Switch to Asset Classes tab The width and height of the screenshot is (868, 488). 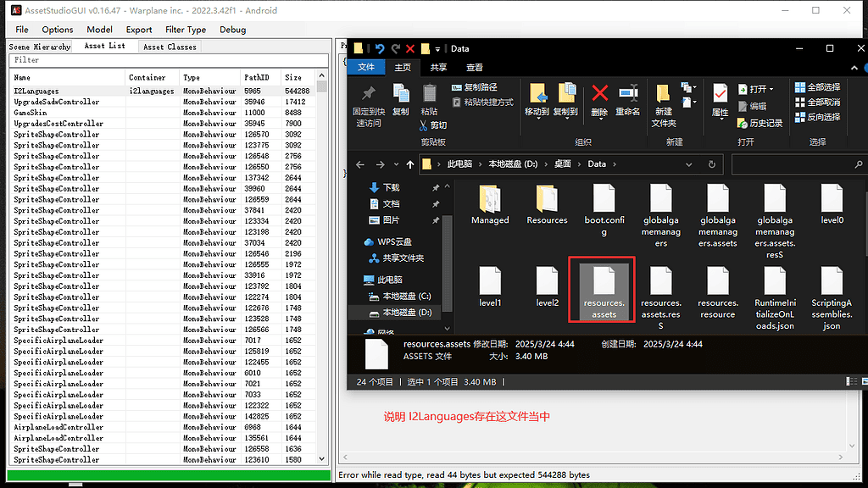(x=170, y=47)
